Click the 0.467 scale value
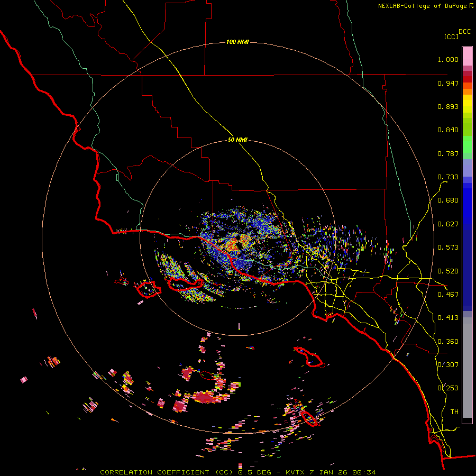The image size is (476, 476). coord(448,295)
